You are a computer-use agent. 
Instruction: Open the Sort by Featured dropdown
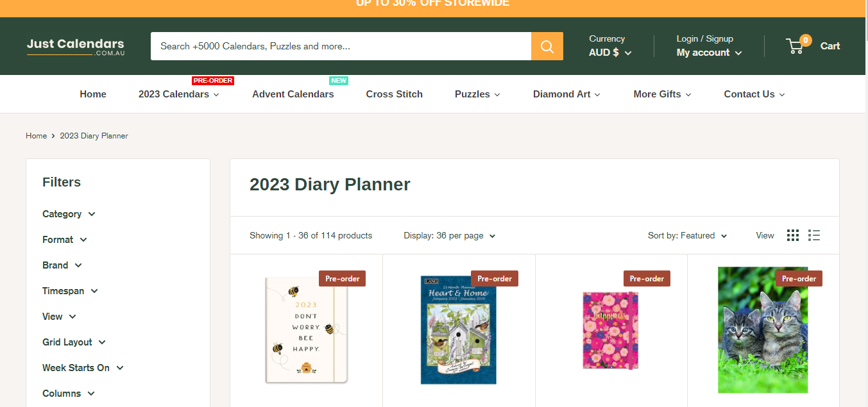click(687, 236)
